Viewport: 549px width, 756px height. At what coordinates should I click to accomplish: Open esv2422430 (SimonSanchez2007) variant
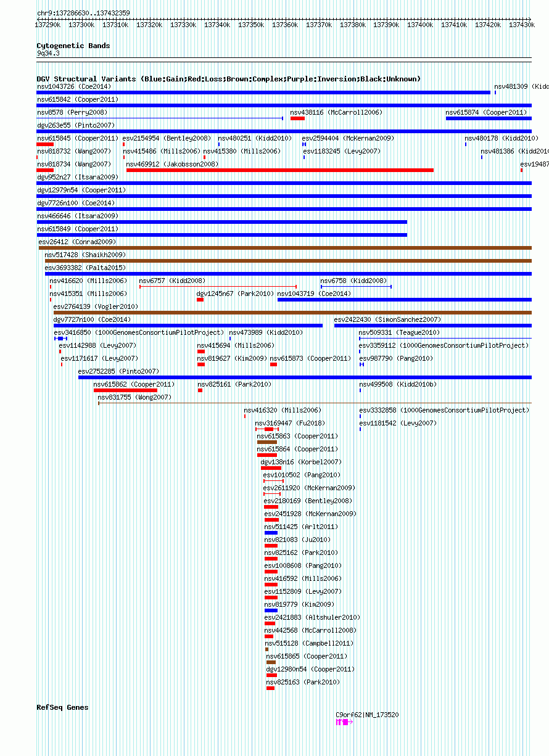tap(387, 319)
